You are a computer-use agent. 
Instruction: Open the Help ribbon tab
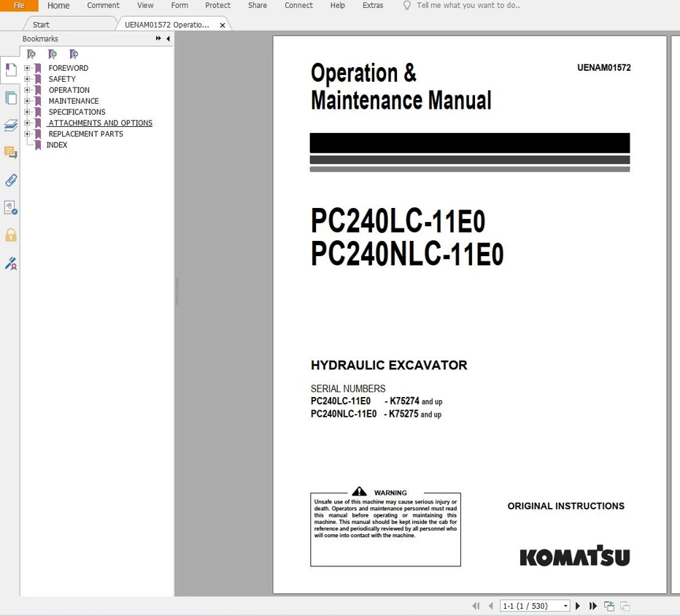coord(337,6)
